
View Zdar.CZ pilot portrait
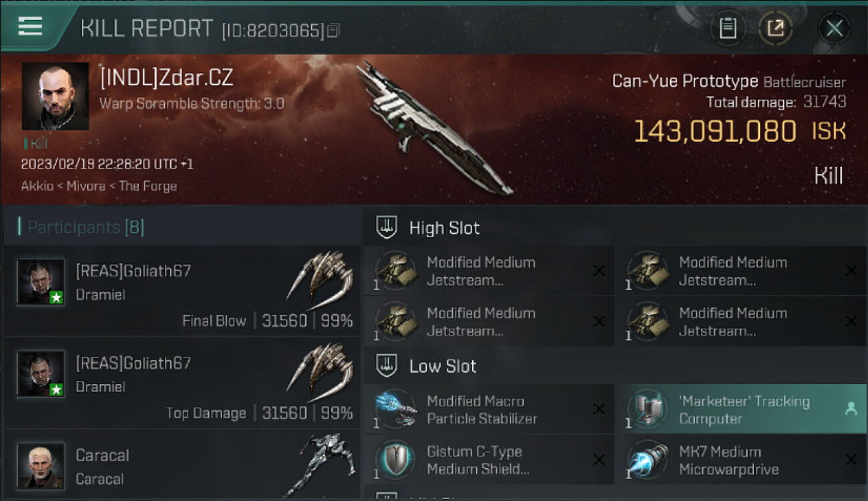pos(55,96)
